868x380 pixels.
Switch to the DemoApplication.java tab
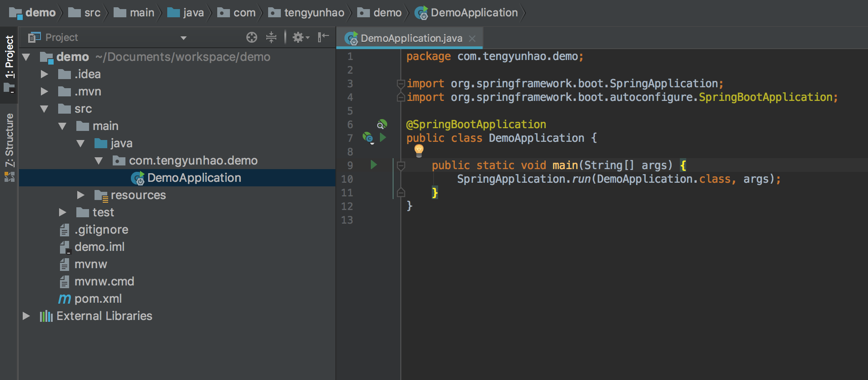tap(411, 38)
